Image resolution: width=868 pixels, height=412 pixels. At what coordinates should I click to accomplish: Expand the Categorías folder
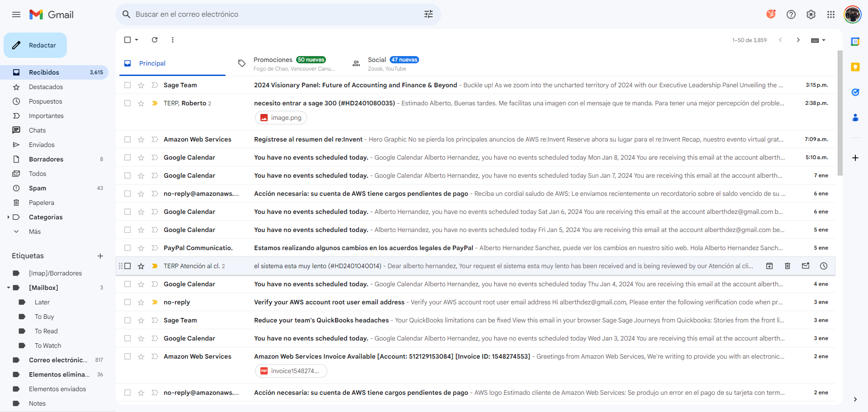pyautogui.click(x=9, y=217)
